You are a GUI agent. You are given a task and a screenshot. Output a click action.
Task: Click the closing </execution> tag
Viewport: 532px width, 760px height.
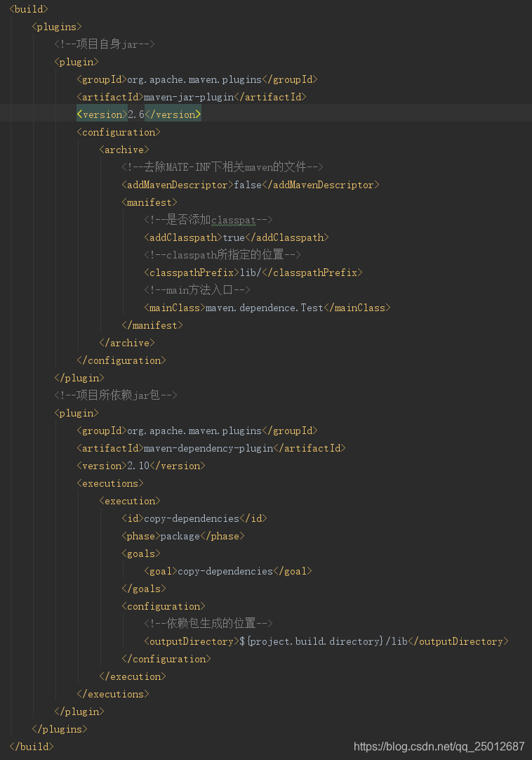coord(133,676)
